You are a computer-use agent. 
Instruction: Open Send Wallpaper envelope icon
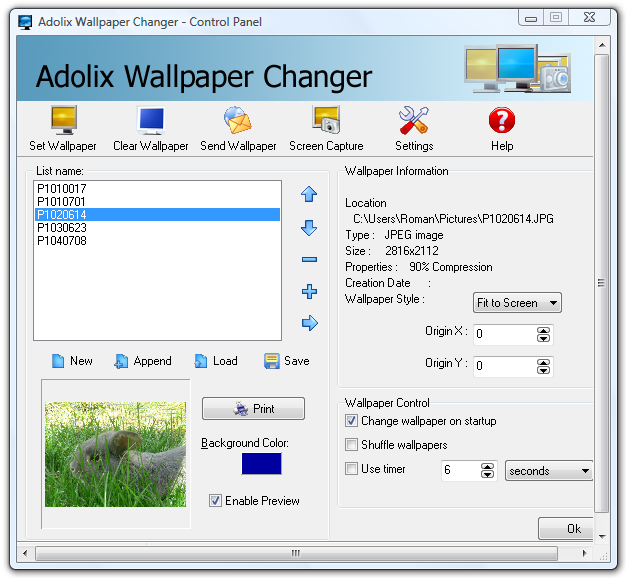coord(238,120)
